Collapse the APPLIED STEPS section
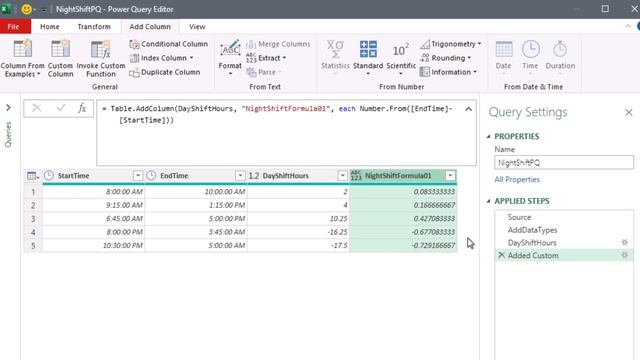This screenshot has width=640, height=360. [x=489, y=201]
